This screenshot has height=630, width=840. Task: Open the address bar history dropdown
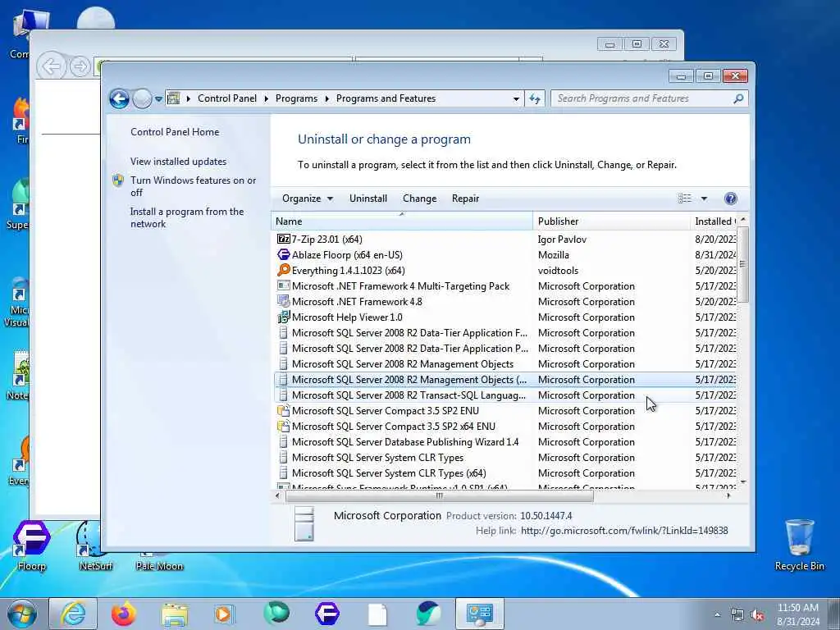click(x=516, y=99)
